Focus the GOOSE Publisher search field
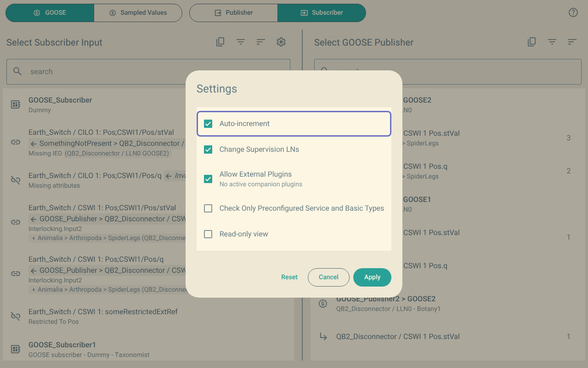 pyautogui.click(x=448, y=72)
